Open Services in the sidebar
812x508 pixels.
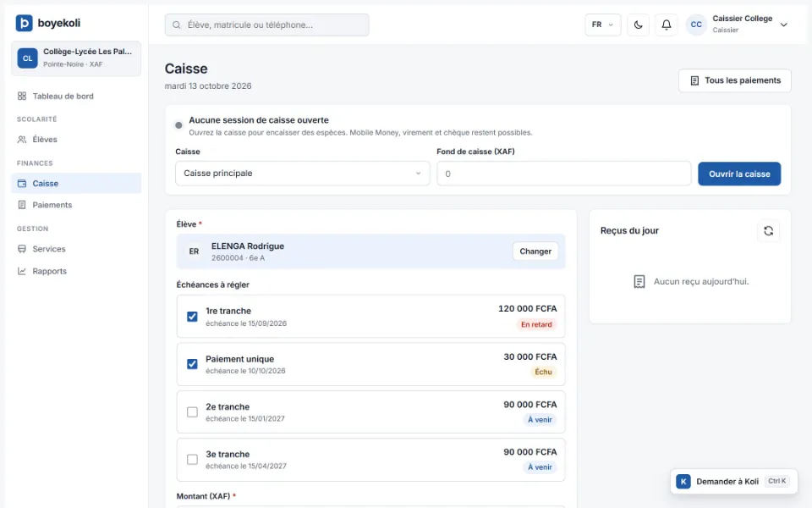point(76,249)
